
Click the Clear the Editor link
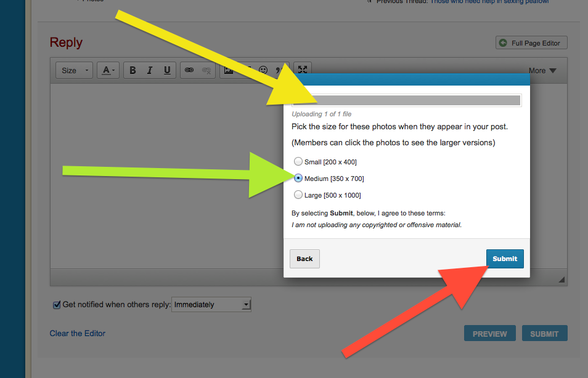pos(78,334)
